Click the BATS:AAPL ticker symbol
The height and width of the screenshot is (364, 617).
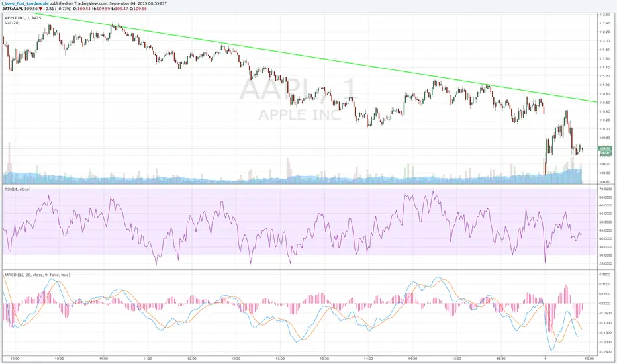tap(12, 8)
